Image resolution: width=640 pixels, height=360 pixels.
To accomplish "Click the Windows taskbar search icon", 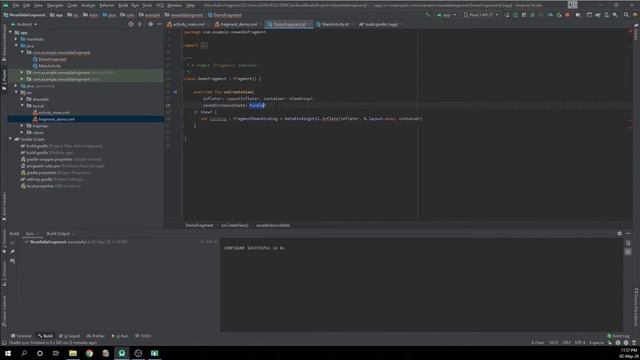I will 24,353.
